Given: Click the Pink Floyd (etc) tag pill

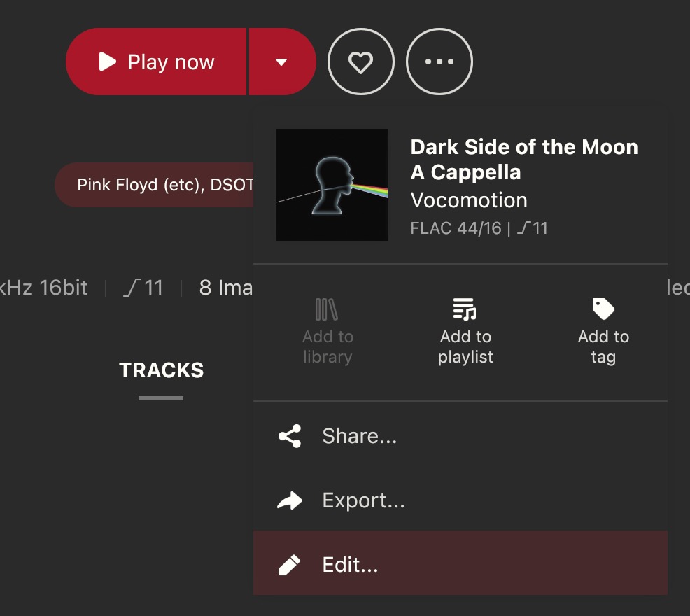Looking at the screenshot, I should tap(154, 185).
